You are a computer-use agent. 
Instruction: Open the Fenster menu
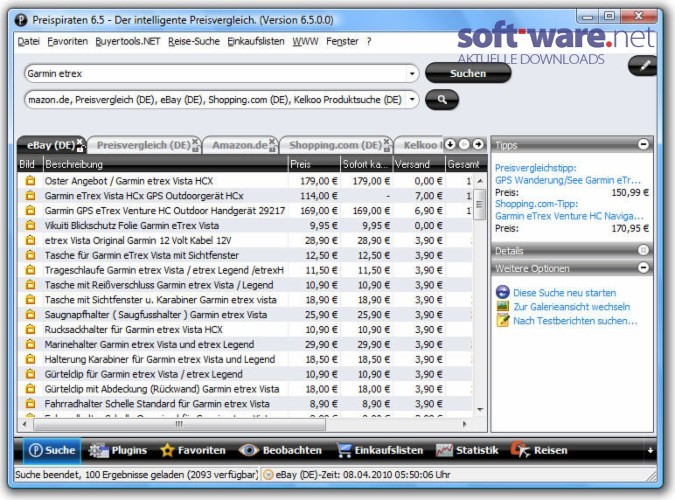click(342, 41)
